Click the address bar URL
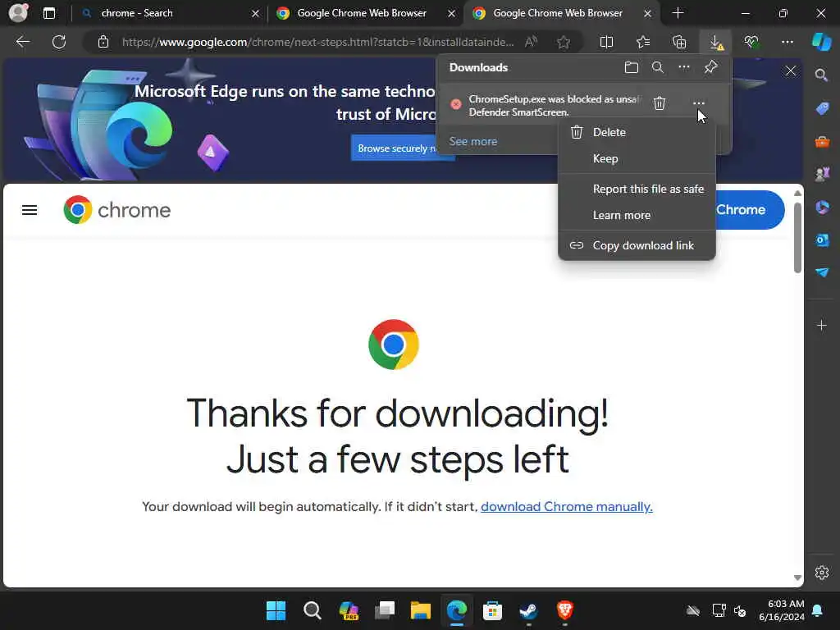This screenshot has width=840, height=630. pyautogui.click(x=317, y=42)
